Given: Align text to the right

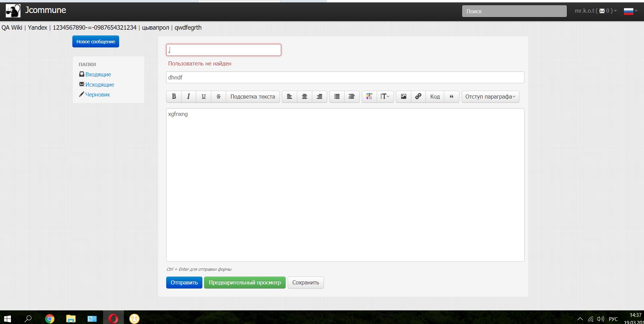Looking at the screenshot, I should 319,97.
